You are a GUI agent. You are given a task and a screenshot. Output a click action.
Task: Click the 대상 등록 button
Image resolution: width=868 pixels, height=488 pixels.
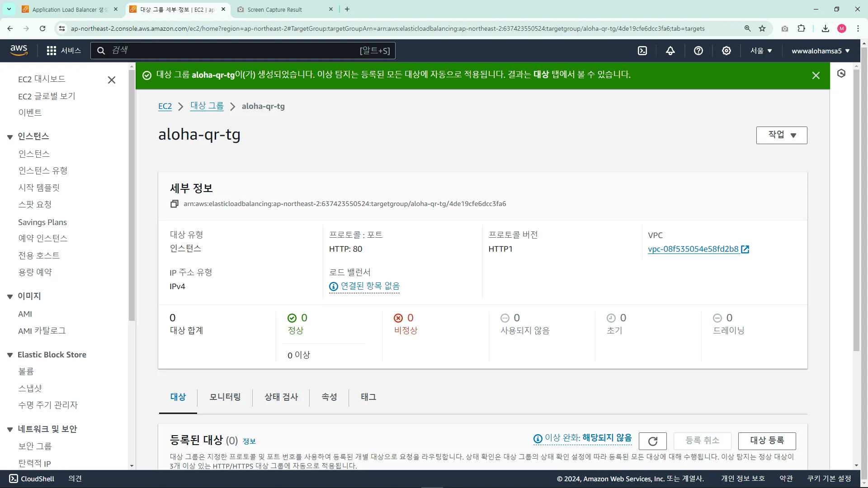(767, 441)
